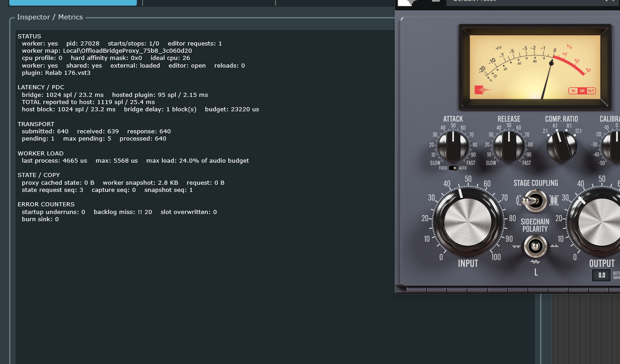Flip the Sidechain Polarity switch
The height and width of the screenshot is (364, 620).
tap(535, 246)
